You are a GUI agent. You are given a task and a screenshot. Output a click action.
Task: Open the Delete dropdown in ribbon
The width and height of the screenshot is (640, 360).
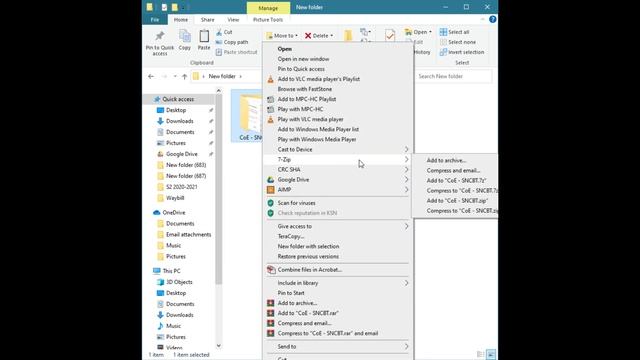pyautogui.click(x=319, y=36)
